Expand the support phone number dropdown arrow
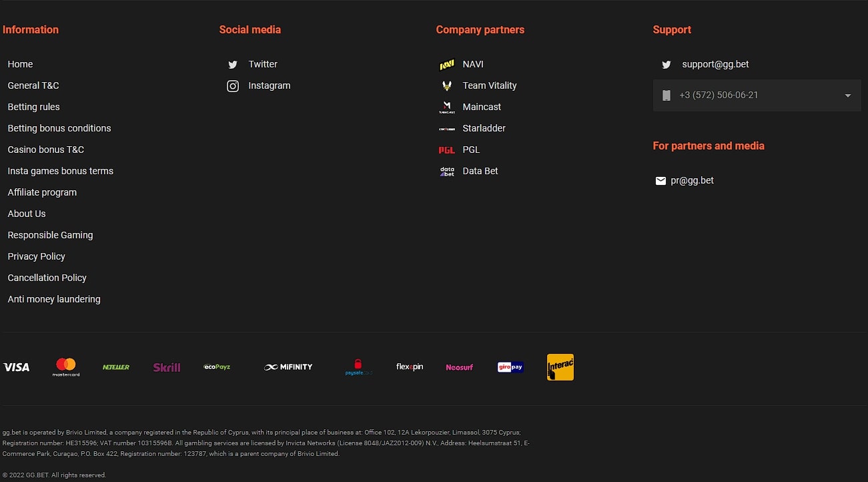Screen dimensions: 868x482 [848, 95]
